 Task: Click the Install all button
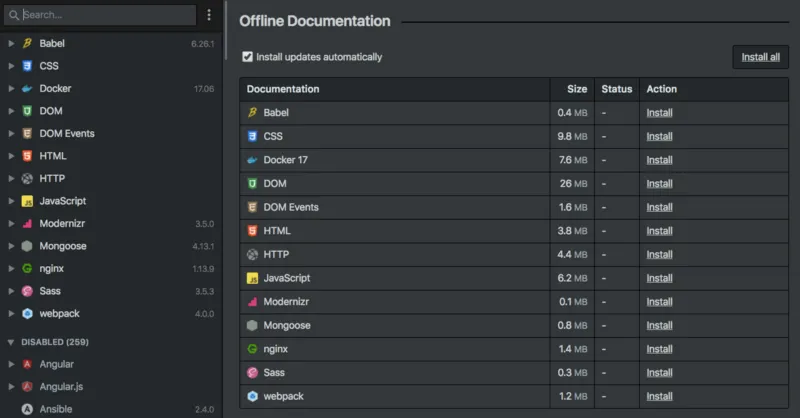pos(760,57)
